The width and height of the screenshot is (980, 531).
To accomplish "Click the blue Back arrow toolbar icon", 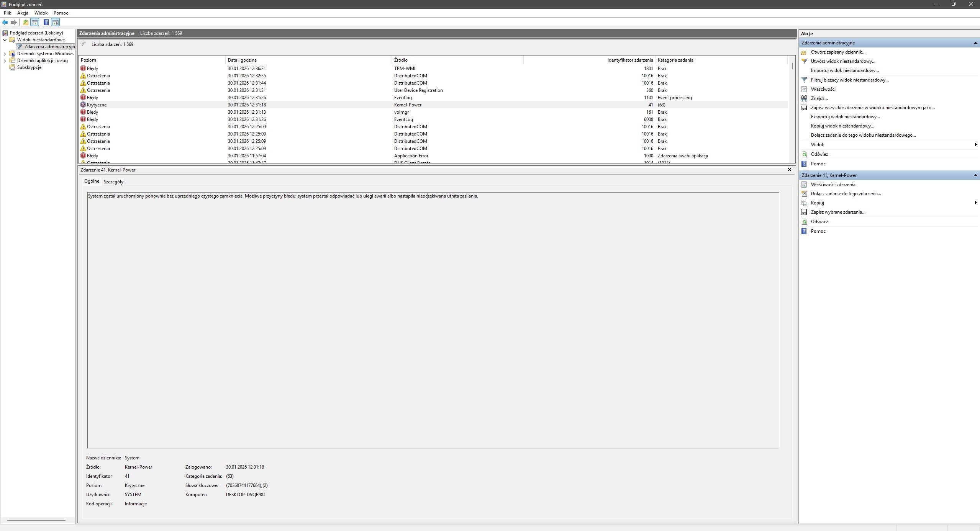I will [x=5, y=23].
